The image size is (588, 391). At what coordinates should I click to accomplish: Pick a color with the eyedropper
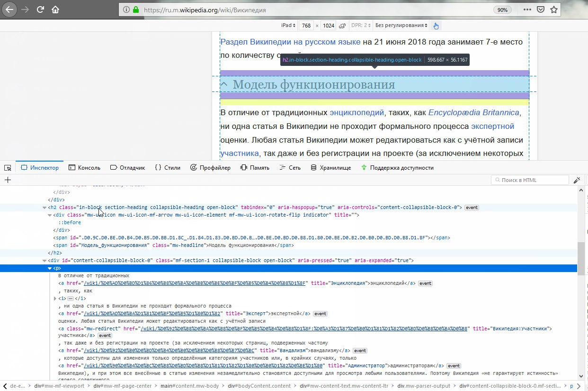pyautogui.click(x=577, y=180)
